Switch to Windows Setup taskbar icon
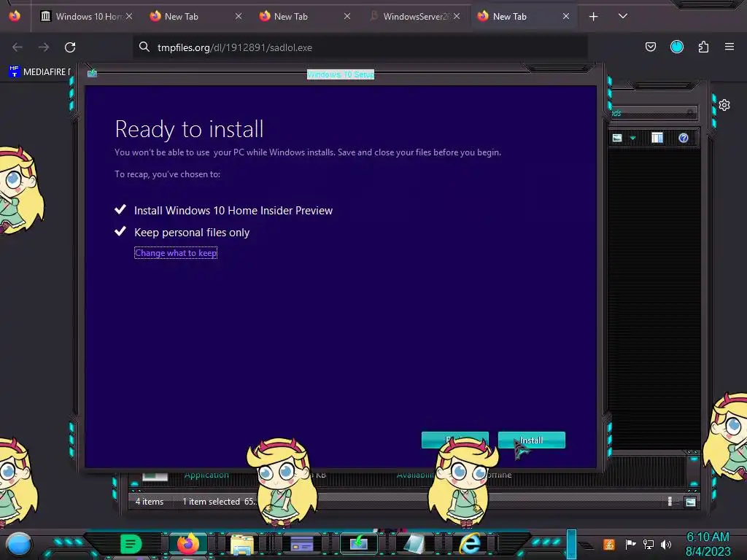The width and height of the screenshot is (747, 560). coord(358,543)
